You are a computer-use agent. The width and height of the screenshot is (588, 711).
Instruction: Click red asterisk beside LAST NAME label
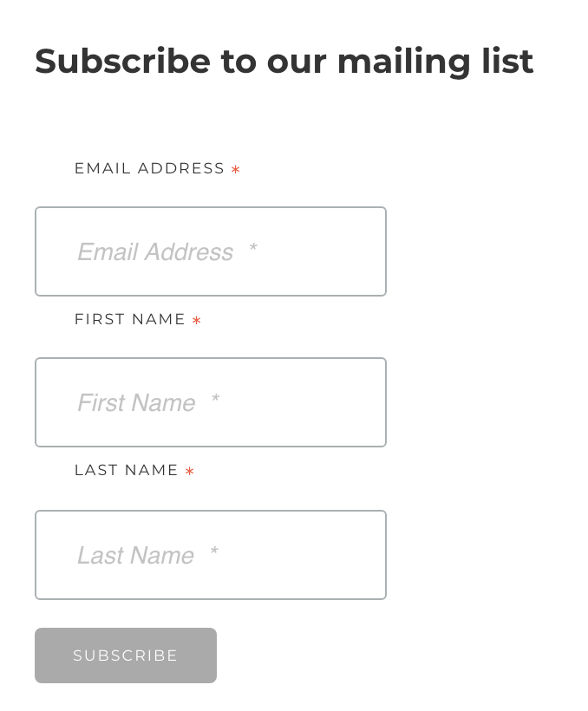(189, 472)
